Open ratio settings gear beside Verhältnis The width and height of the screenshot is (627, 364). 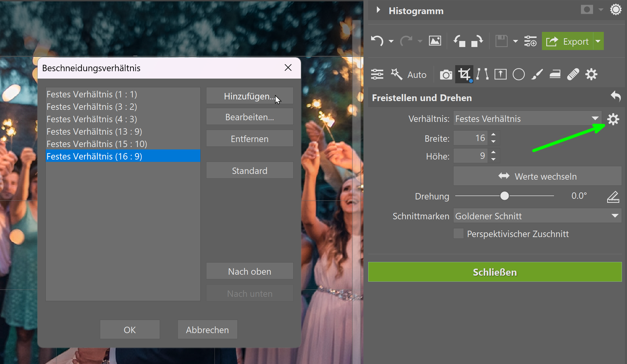point(613,119)
